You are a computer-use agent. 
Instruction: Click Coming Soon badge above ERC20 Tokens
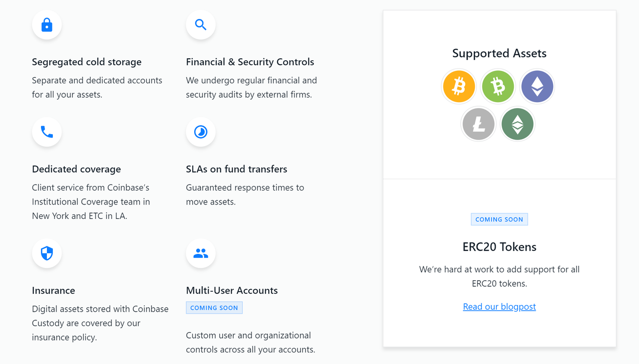tap(499, 219)
